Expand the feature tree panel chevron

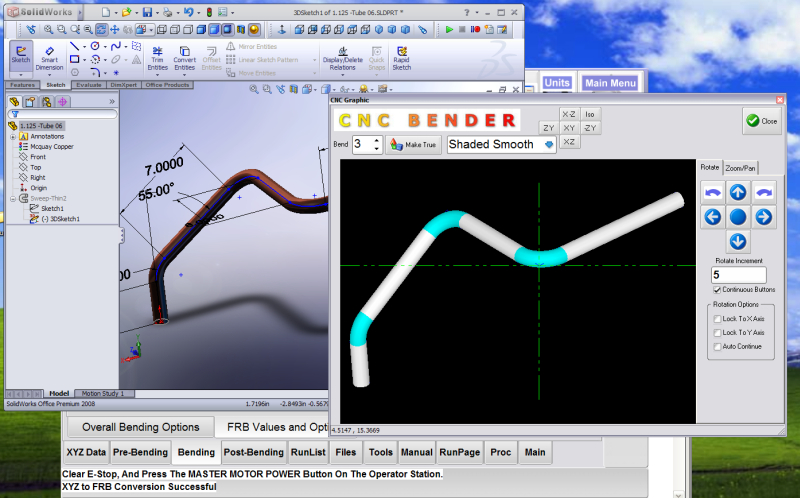(x=112, y=102)
